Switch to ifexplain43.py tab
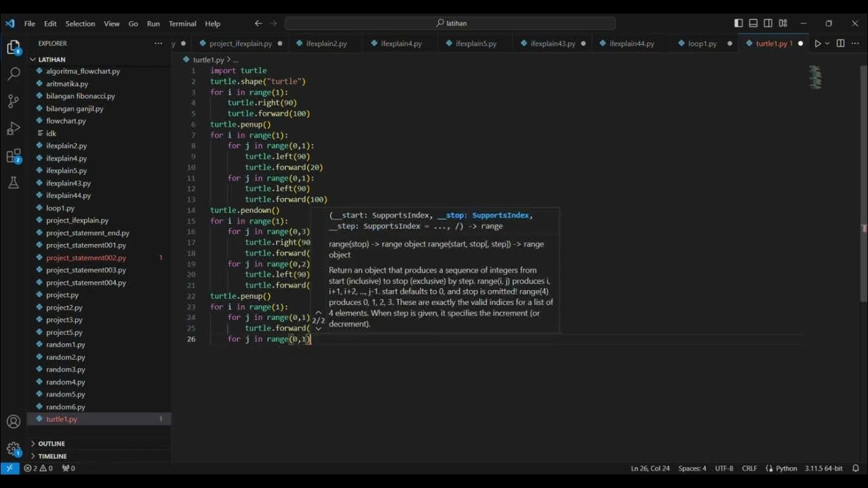This screenshot has width=868, height=488. point(553,43)
